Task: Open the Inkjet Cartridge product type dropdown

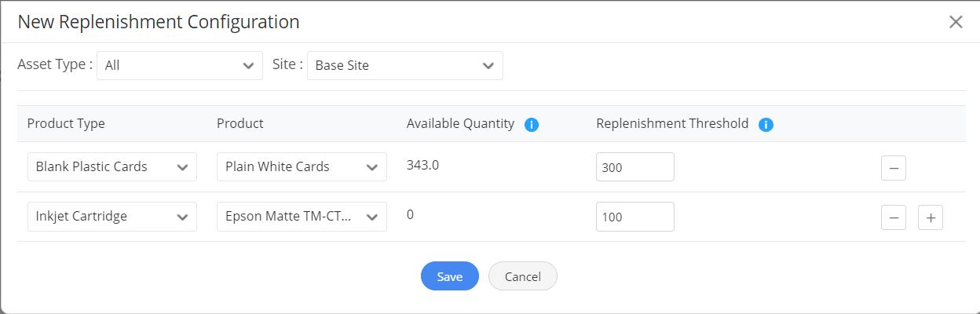Action: (112, 217)
